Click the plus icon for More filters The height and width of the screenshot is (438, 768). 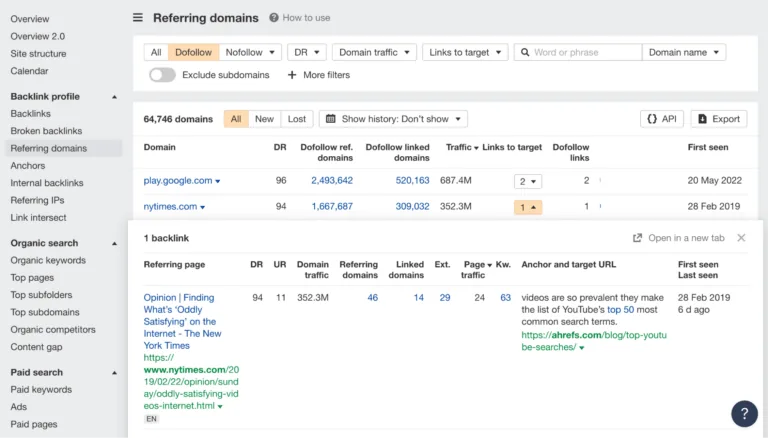point(292,75)
